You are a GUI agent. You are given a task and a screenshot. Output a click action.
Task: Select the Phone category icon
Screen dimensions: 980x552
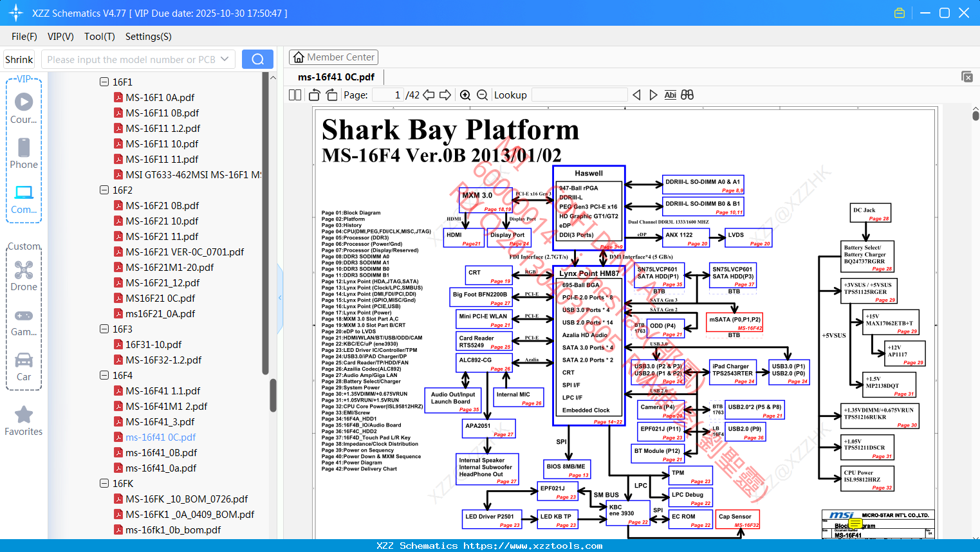[24, 153]
